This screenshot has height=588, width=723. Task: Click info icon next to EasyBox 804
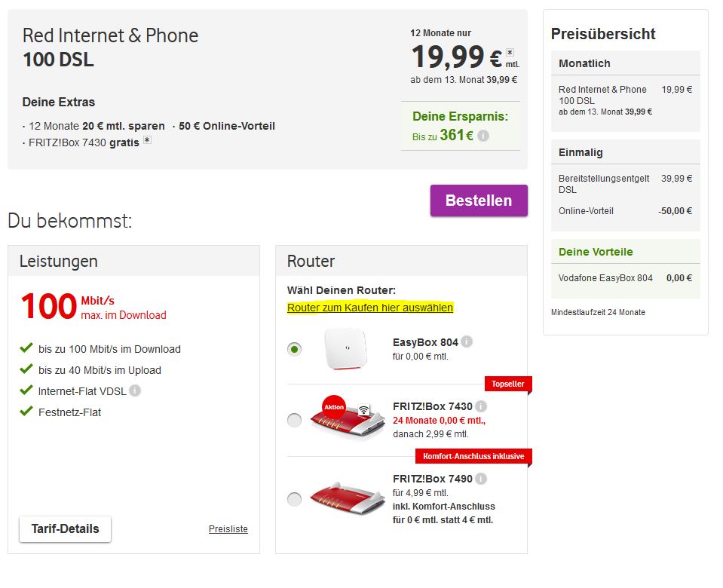467,342
